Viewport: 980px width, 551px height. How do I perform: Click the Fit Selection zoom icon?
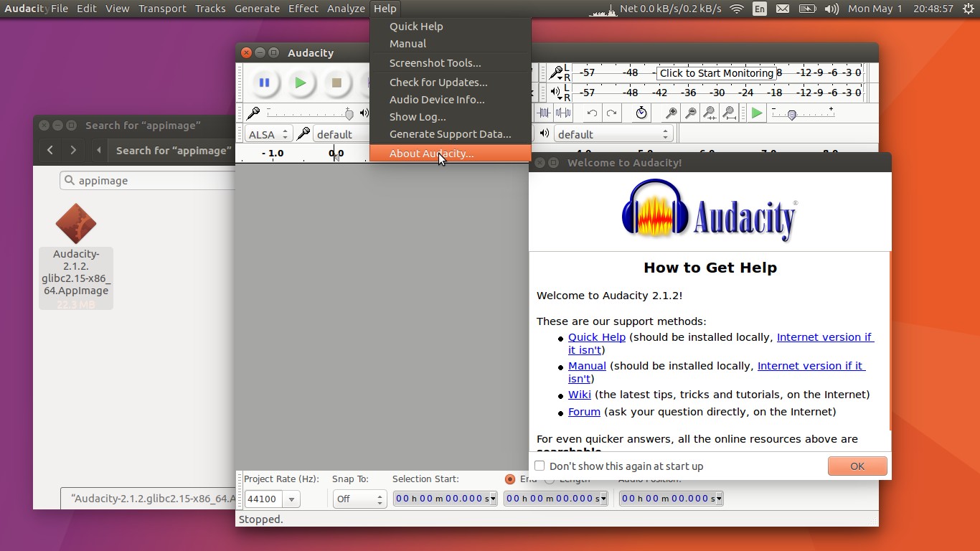[710, 113]
